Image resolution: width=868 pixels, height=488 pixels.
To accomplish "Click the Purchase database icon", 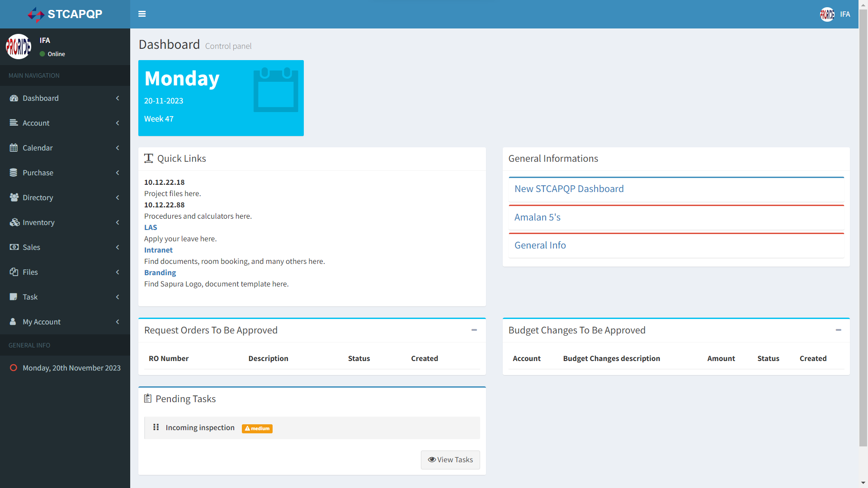I will [x=14, y=173].
